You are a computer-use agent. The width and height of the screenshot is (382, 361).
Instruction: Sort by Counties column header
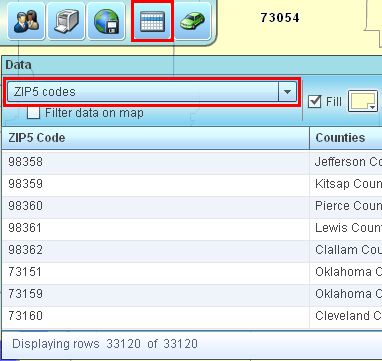coord(346,138)
